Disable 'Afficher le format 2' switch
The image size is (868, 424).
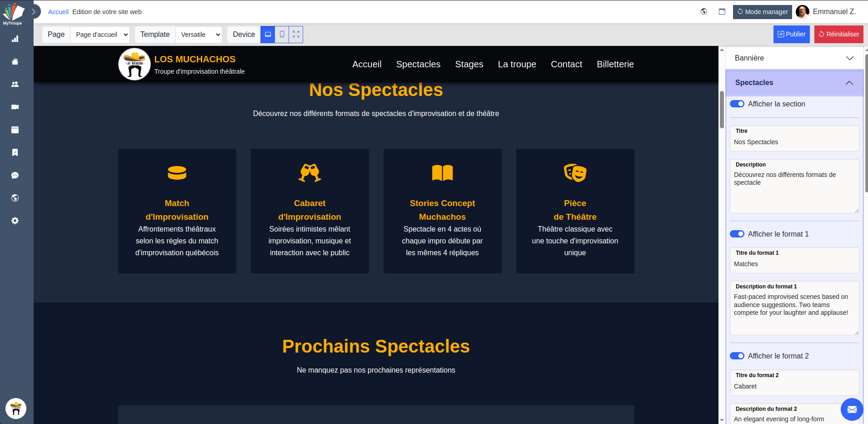pyautogui.click(x=737, y=356)
